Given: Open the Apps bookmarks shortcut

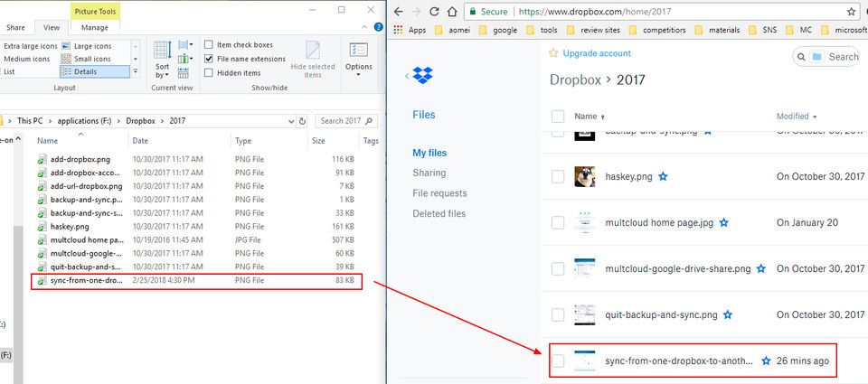Looking at the screenshot, I should pyautogui.click(x=410, y=30).
